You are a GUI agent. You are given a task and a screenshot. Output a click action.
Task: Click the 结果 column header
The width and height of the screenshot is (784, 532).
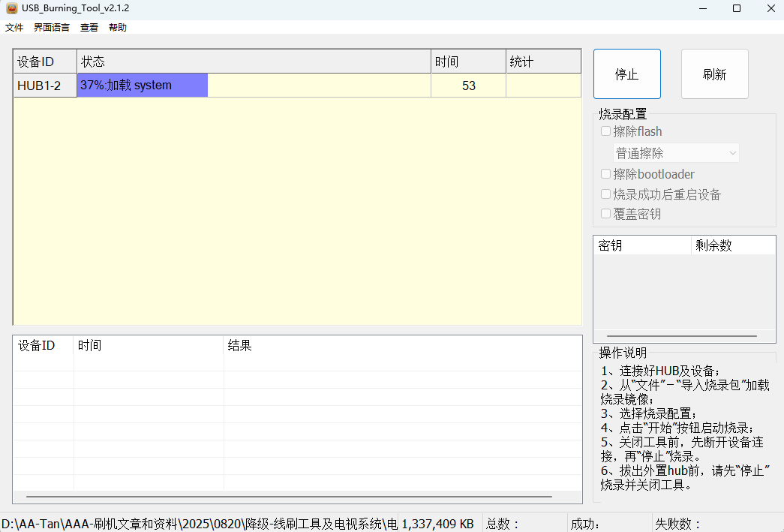pos(402,345)
